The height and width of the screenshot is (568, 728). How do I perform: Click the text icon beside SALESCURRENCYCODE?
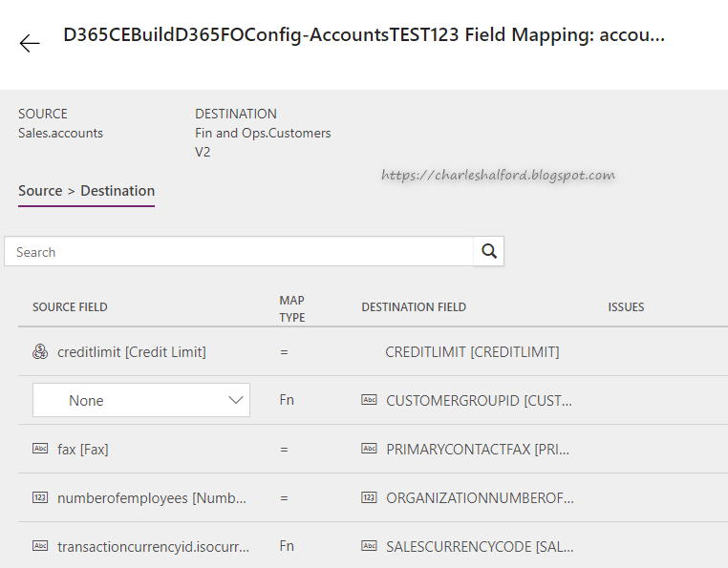pos(369,546)
